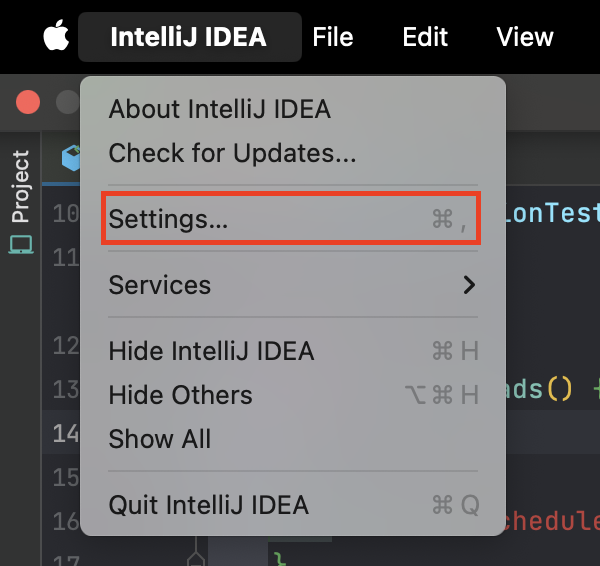Toggle the Project tool window button
The width and height of the screenshot is (600, 566).
click(x=21, y=201)
